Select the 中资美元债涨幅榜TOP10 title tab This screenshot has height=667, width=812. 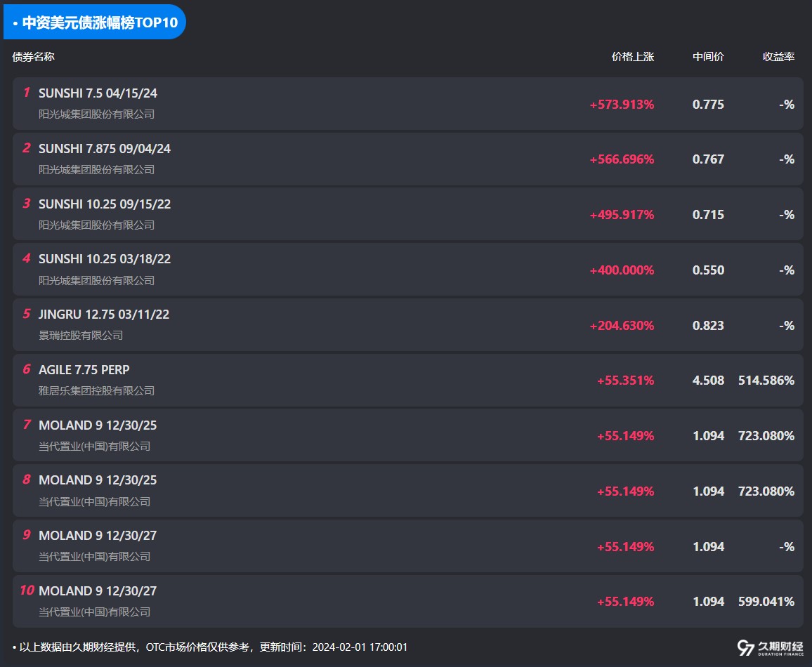95,22
